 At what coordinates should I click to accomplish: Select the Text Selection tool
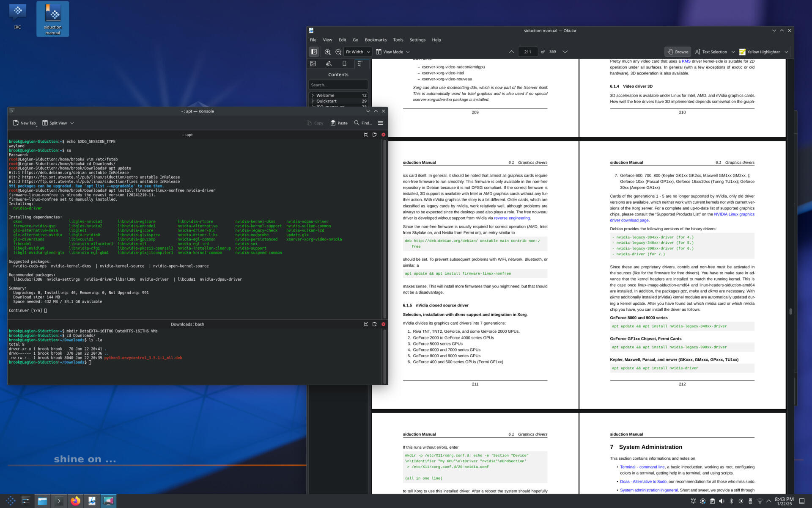(x=710, y=52)
